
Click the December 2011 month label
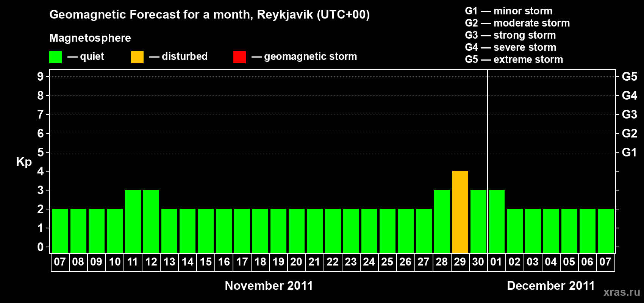[x=551, y=286]
